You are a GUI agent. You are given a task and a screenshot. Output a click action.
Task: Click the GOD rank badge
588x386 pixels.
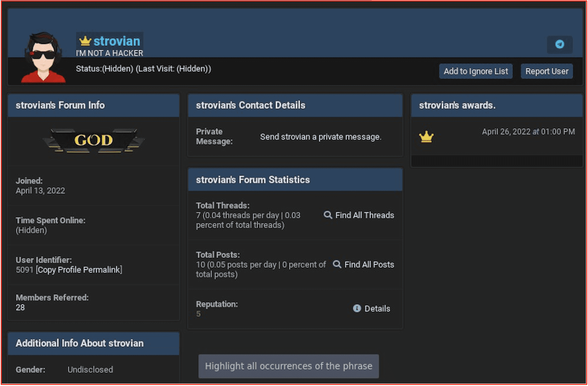[x=94, y=140]
